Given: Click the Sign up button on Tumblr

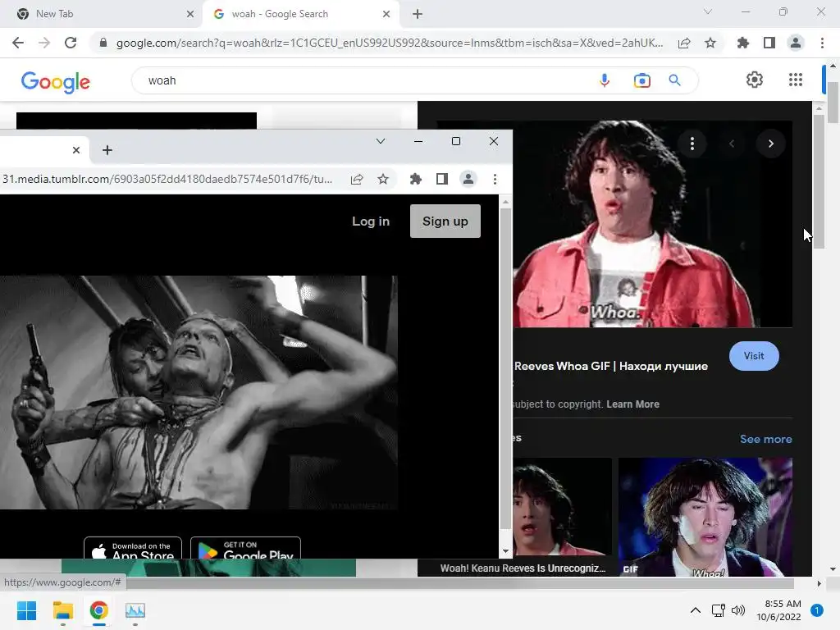Looking at the screenshot, I should tap(445, 221).
